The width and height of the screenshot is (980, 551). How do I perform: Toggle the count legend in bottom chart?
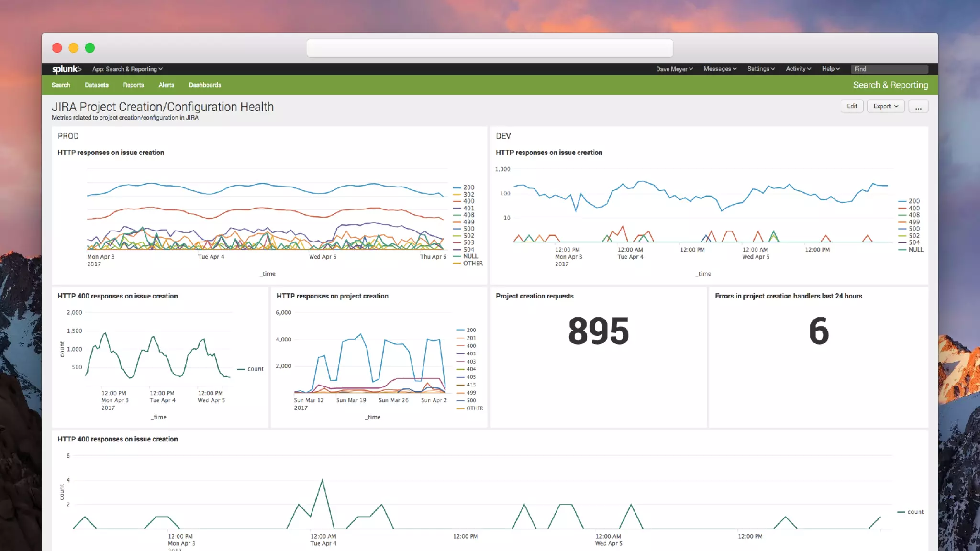pyautogui.click(x=915, y=512)
